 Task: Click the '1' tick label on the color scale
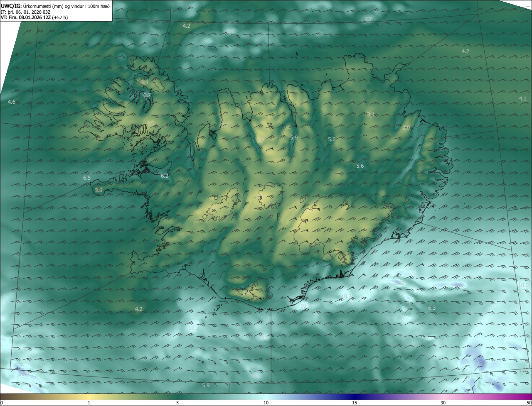tap(89, 403)
